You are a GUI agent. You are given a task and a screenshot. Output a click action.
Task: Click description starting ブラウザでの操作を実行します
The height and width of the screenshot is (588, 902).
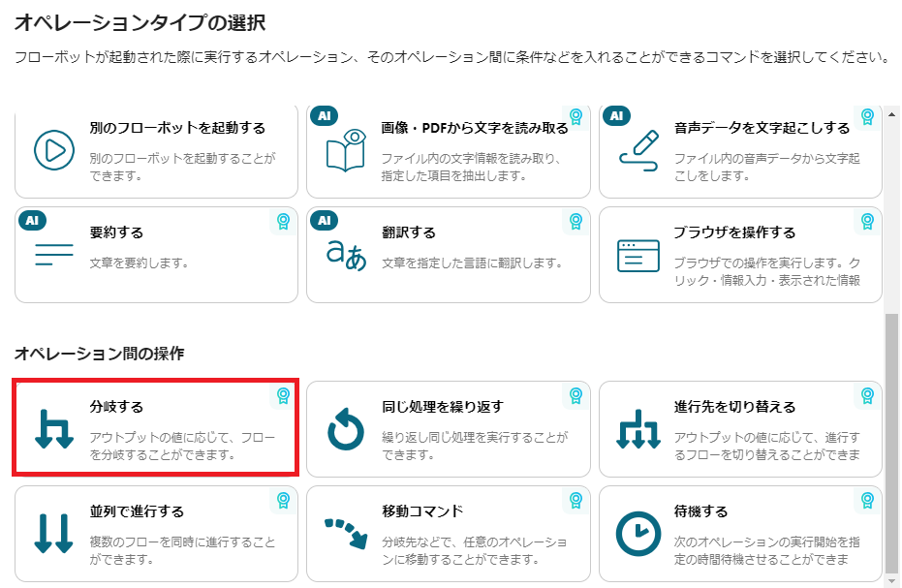[x=766, y=271]
